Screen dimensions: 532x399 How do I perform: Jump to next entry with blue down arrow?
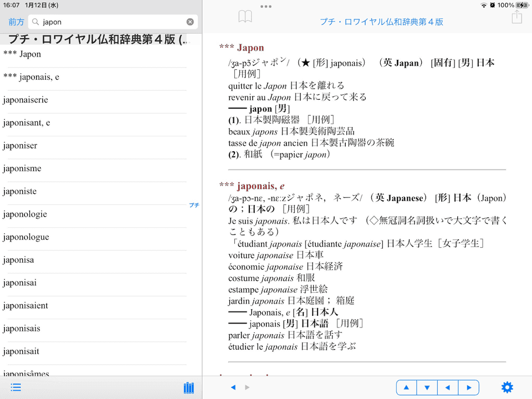pyautogui.click(x=427, y=387)
